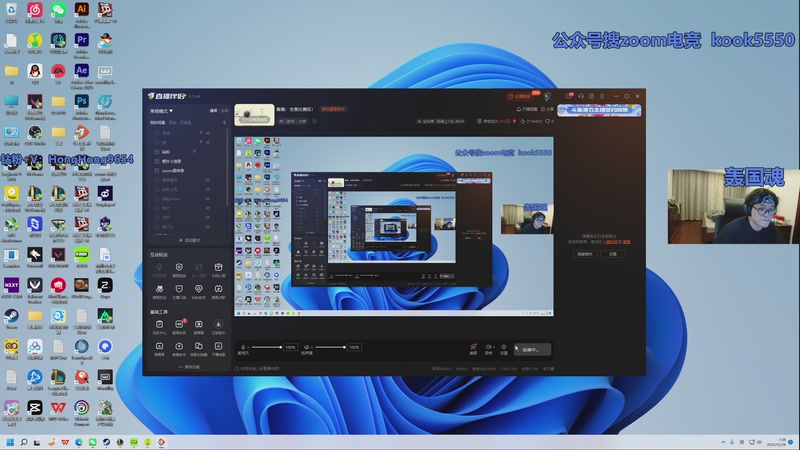
Task: Click the 截图 screenshot icon in bottom bar
Action: [473, 348]
